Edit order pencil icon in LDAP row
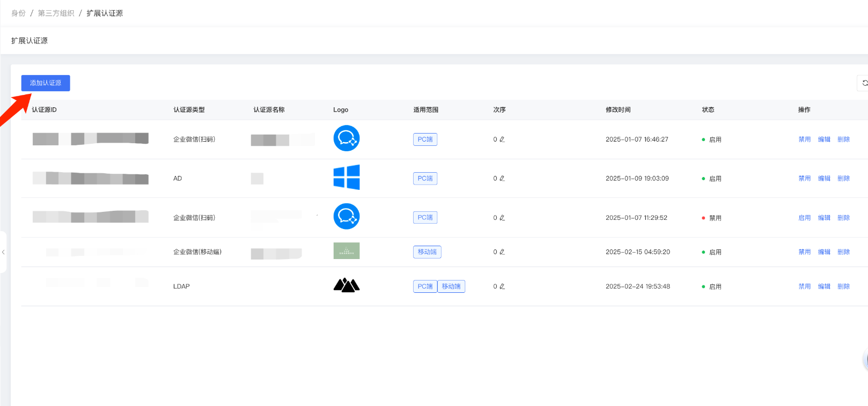The width and height of the screenshot is (868, 406). [x=502, y=286]
